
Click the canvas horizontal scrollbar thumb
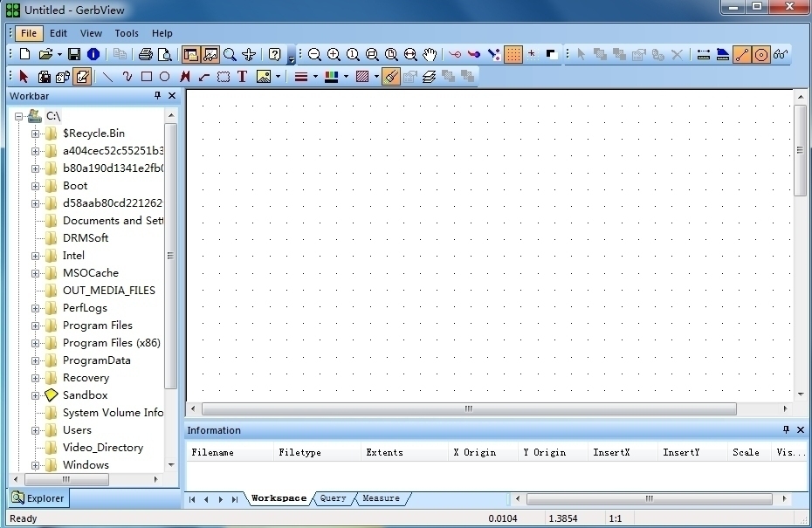469,409
